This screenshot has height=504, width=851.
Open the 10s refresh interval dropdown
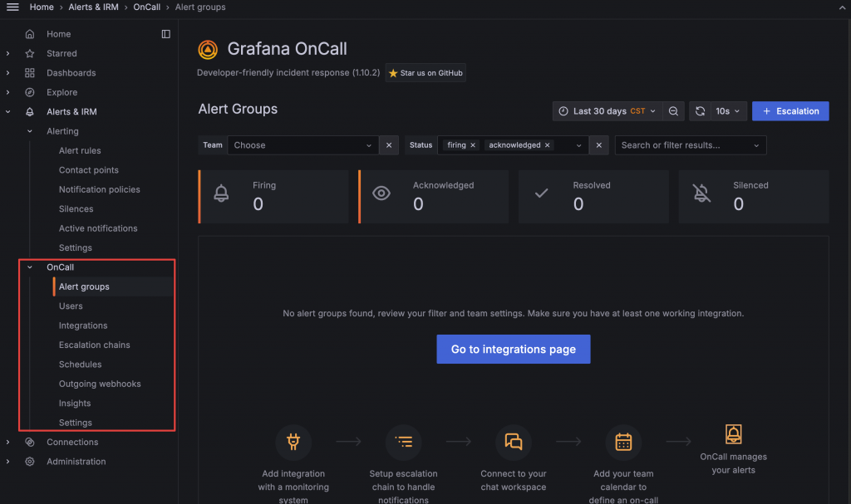tap(728, 111)
